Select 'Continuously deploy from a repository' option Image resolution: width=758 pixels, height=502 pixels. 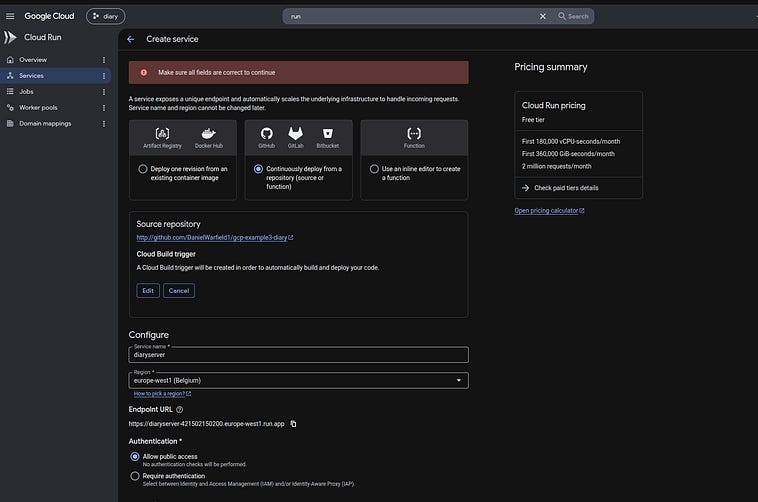(x=258, y=169)
